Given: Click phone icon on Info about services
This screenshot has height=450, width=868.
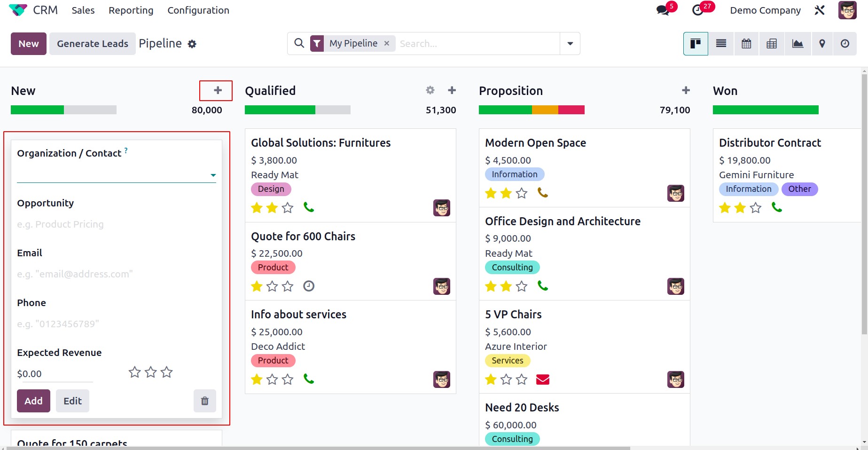Looking at the screenshot, I should tap(309, 379).
